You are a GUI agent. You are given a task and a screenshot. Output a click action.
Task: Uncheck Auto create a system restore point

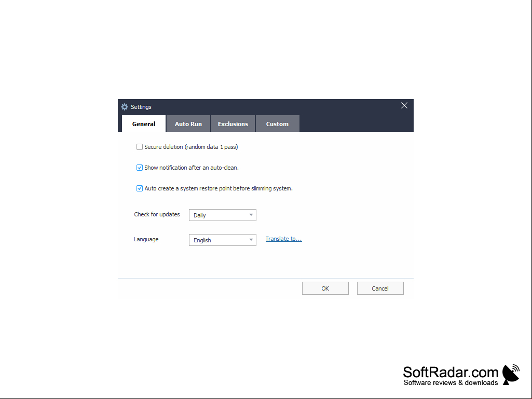tap(140, 188)
